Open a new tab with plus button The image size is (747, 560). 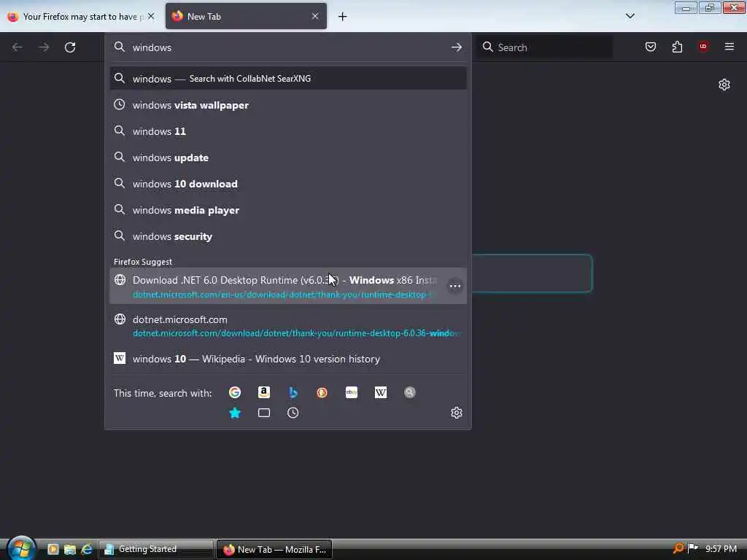tap(343, 17)
